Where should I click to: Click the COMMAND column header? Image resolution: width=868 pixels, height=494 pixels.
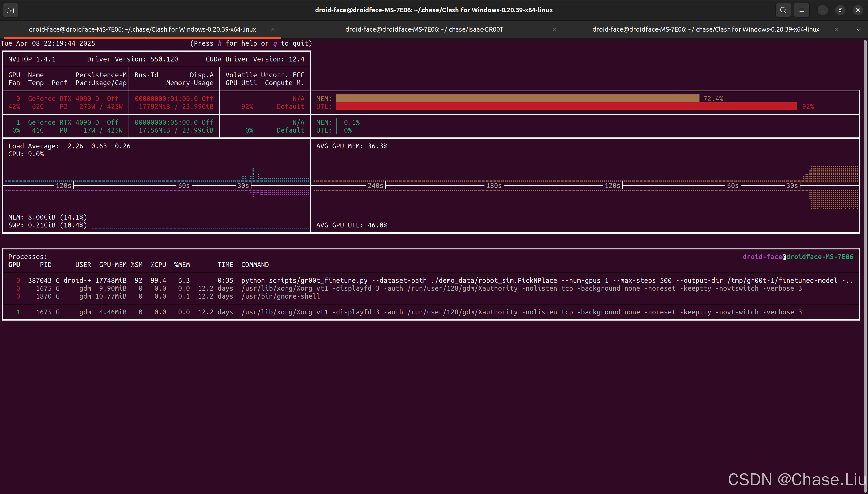pos(255,265)
